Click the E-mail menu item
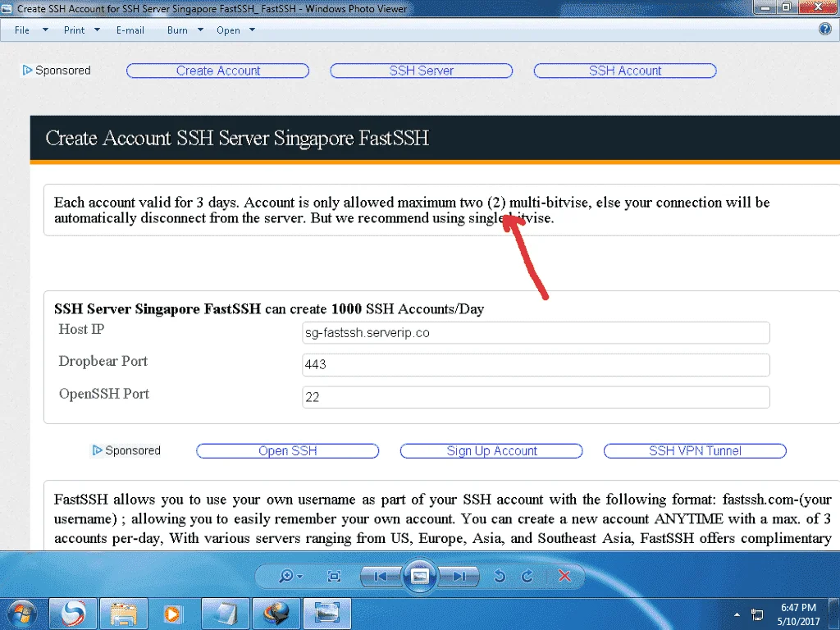The width and height of the screenshot is (840, 630). click(x=130, y=30)
